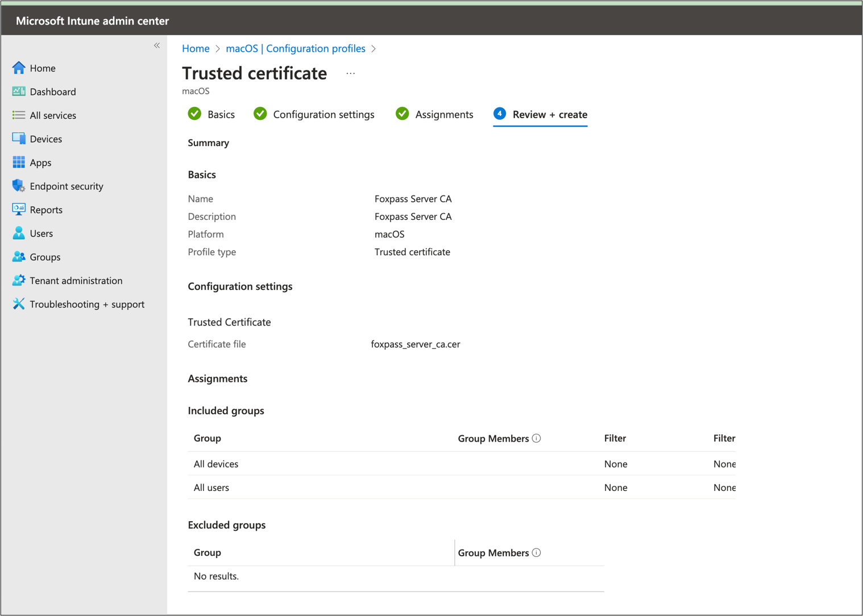Open the ellipsis menu beside Trusted certificate

[351, 73]
